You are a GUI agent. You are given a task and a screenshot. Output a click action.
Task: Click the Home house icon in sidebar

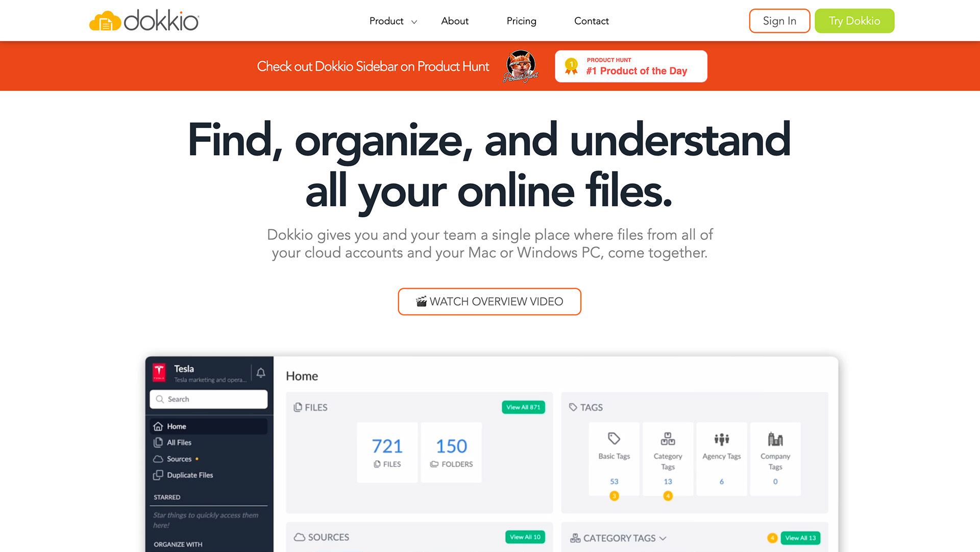pyautogui.click(x=158, y=426)
